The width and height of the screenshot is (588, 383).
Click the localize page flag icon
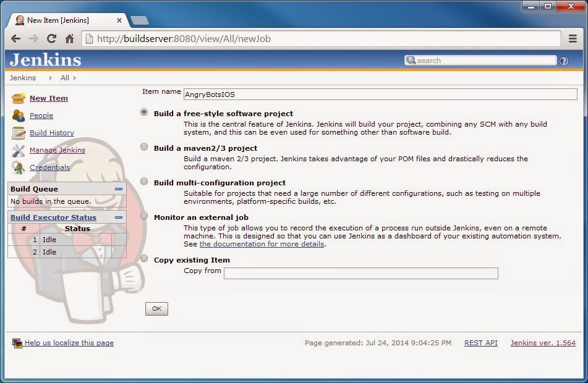[x=17, y=343]
